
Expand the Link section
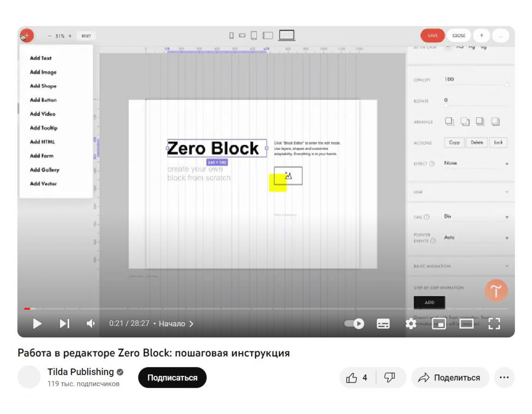461,192
